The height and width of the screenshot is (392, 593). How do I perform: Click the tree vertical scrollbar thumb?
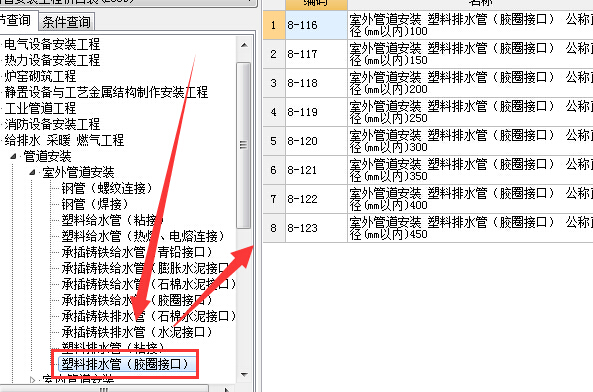click(244, 145)
